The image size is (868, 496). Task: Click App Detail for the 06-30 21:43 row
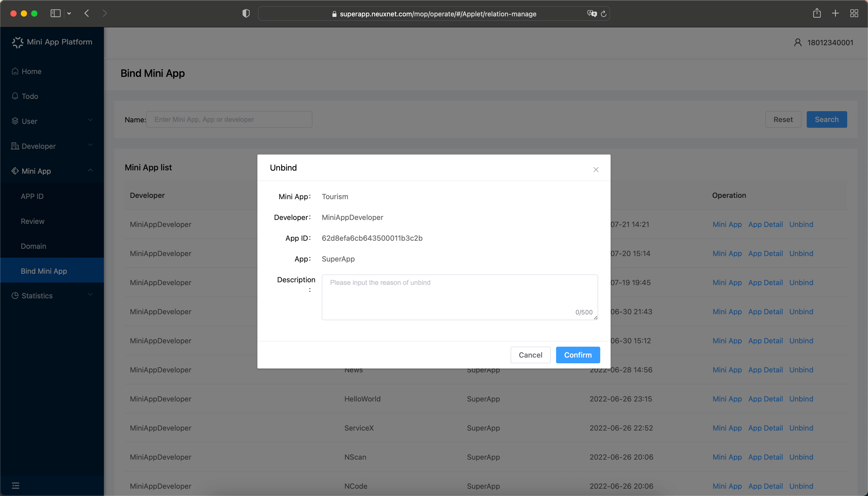[765, 312]
